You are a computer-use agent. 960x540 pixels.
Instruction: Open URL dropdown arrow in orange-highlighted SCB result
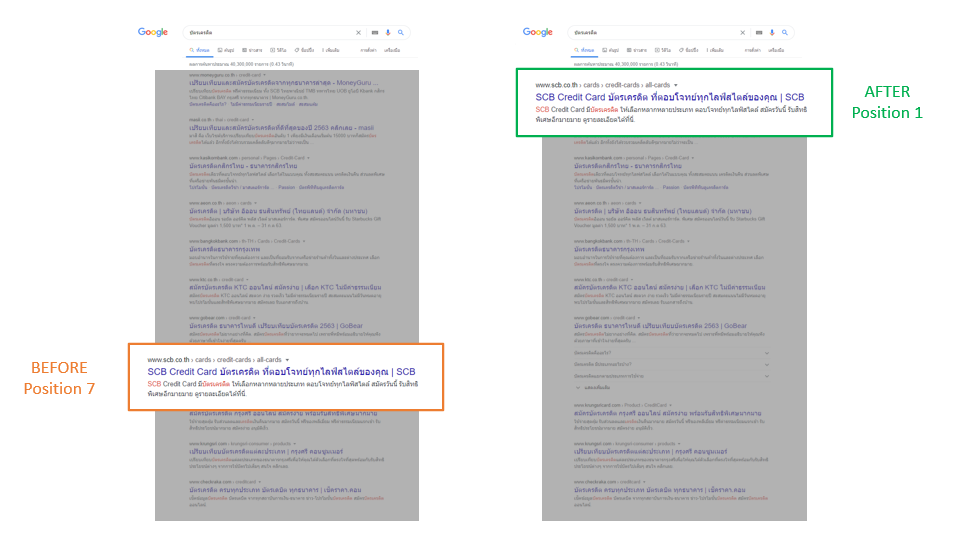(287, 360)
